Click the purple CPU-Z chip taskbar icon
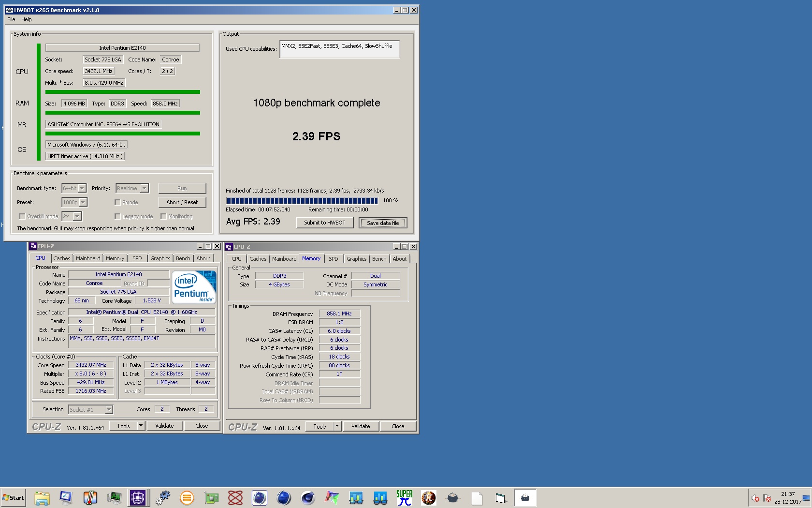 138,497
